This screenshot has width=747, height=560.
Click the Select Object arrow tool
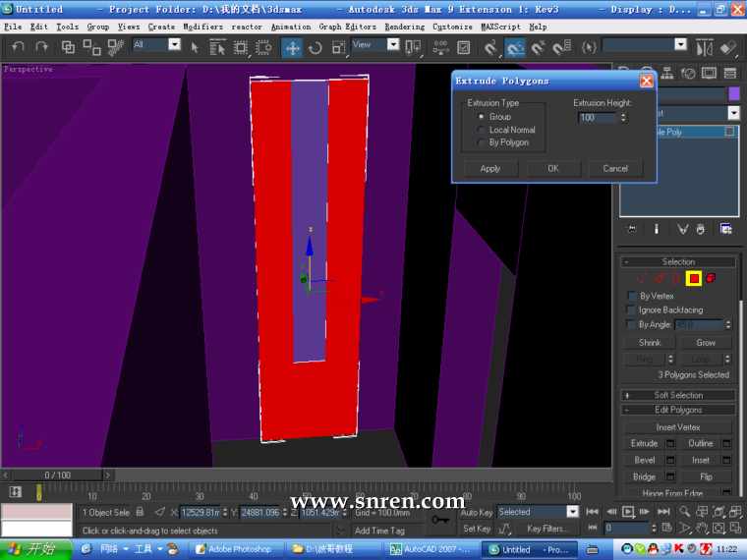[195, 46]
